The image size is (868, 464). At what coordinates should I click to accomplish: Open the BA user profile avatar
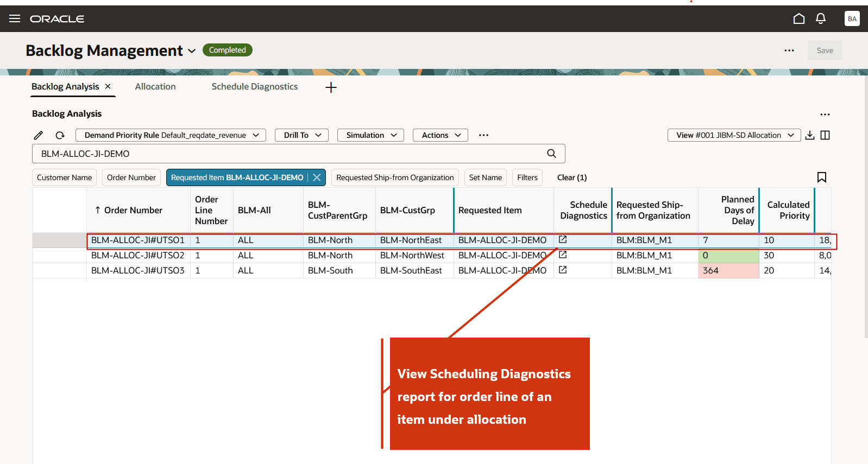point(852,18)
